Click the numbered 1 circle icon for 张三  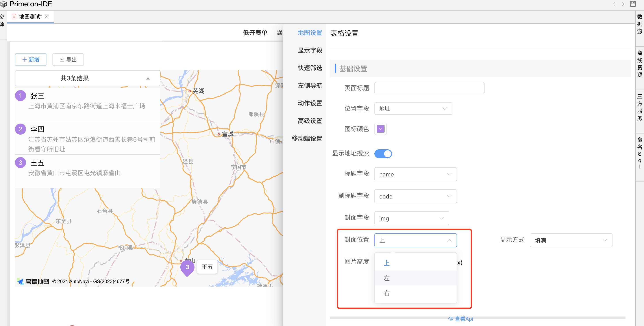click(20, 96)
